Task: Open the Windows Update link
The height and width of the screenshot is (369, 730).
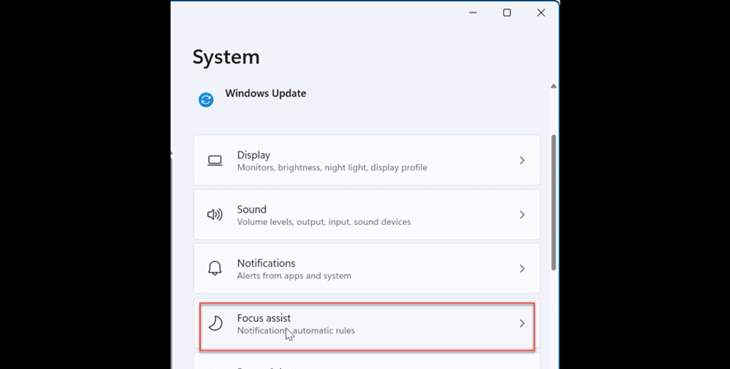Action: [265, 93]
